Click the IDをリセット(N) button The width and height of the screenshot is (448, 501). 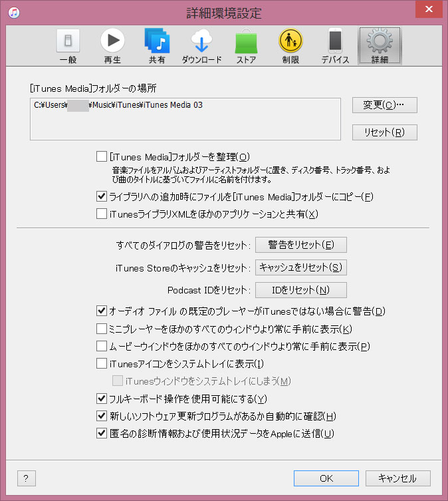(x=301, y=290)
